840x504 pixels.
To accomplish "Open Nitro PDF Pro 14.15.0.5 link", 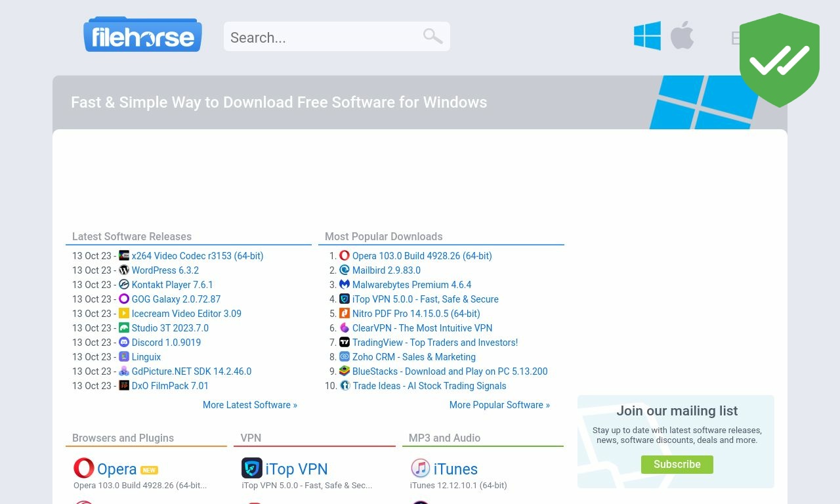I will [416, 314].
